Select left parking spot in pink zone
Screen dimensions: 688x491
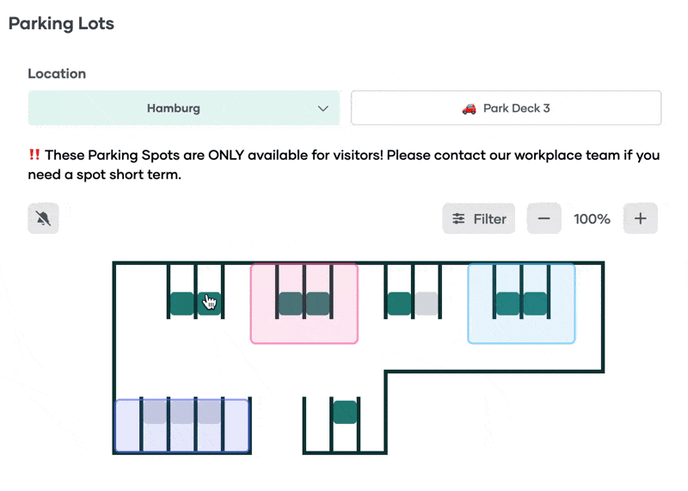tap(290, 303)
